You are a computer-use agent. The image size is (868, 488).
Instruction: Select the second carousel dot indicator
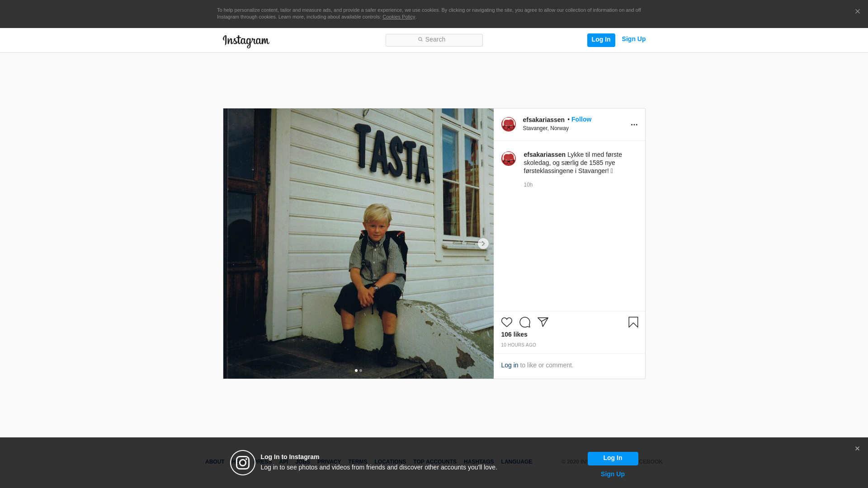(x=361, y=371)
